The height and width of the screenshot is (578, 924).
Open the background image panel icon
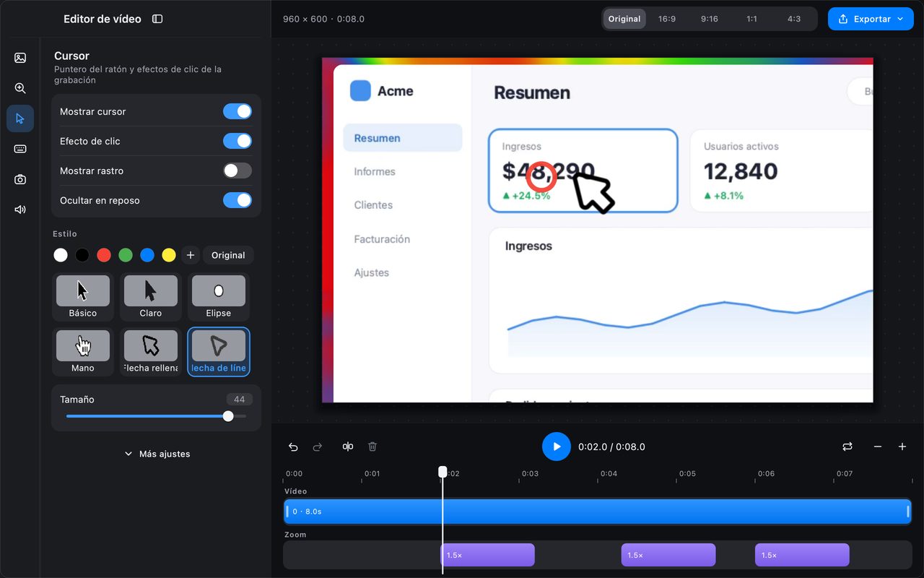[20, 58]
